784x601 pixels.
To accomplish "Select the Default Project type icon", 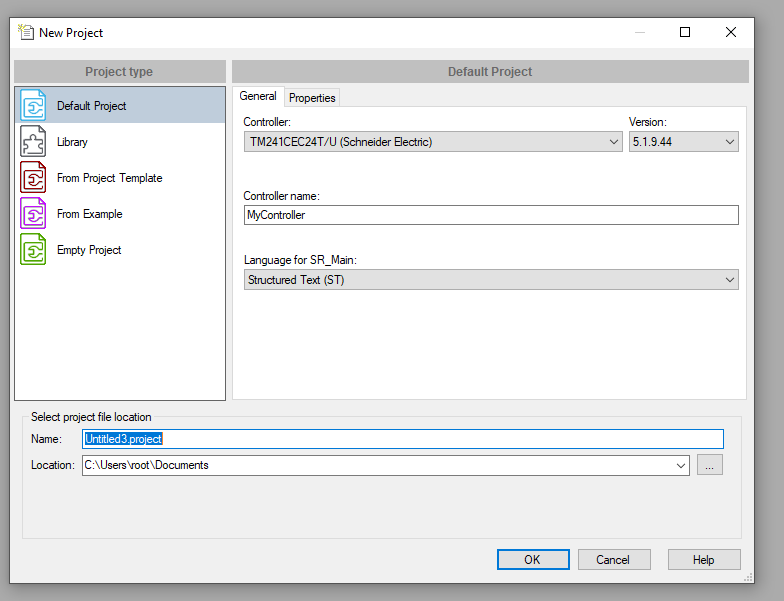I will click(x=33, y=106).
